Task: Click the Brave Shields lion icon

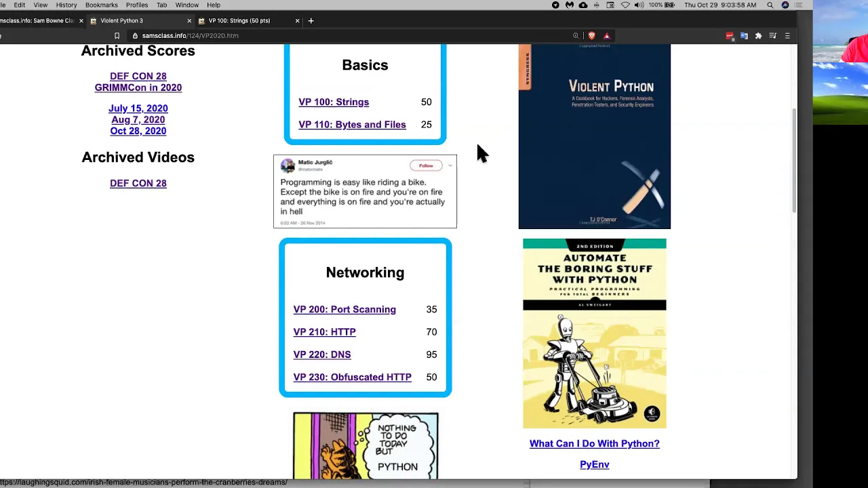Action: (x=591, y=36)
